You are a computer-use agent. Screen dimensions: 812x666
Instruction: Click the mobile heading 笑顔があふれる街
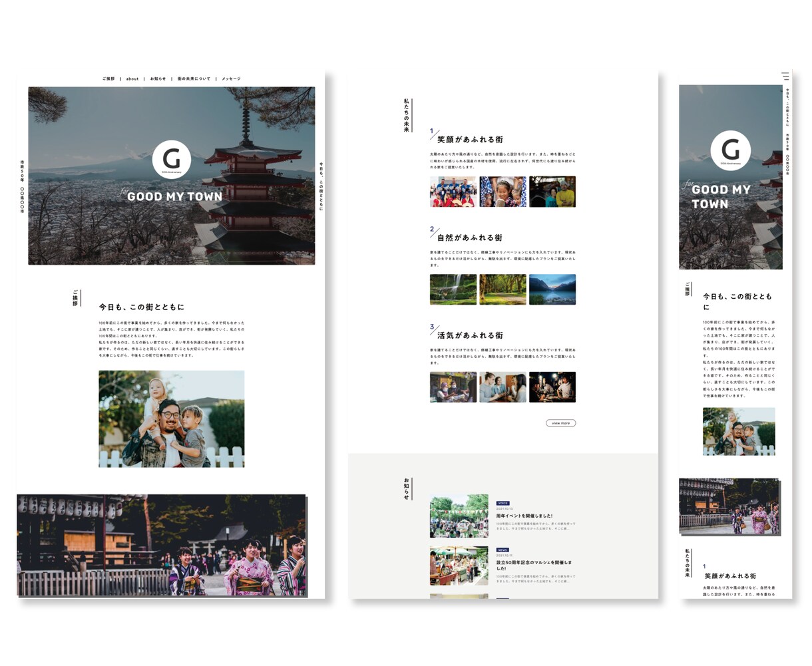730,576
